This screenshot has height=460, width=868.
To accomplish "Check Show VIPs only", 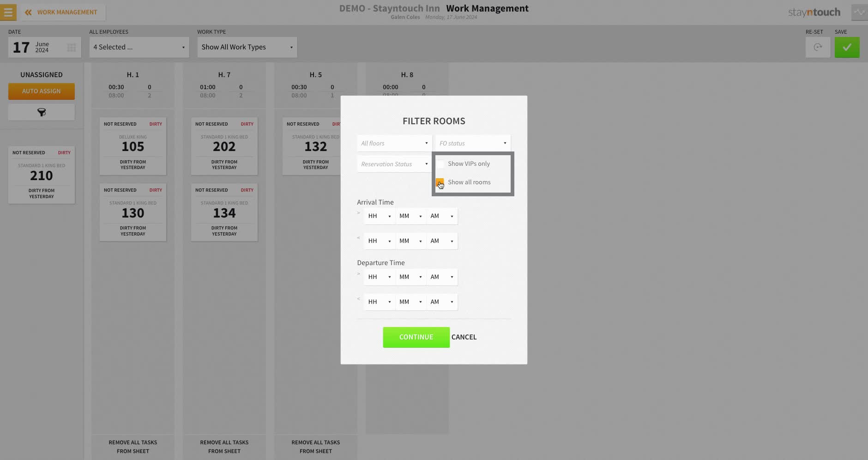I will pos(440,164).
